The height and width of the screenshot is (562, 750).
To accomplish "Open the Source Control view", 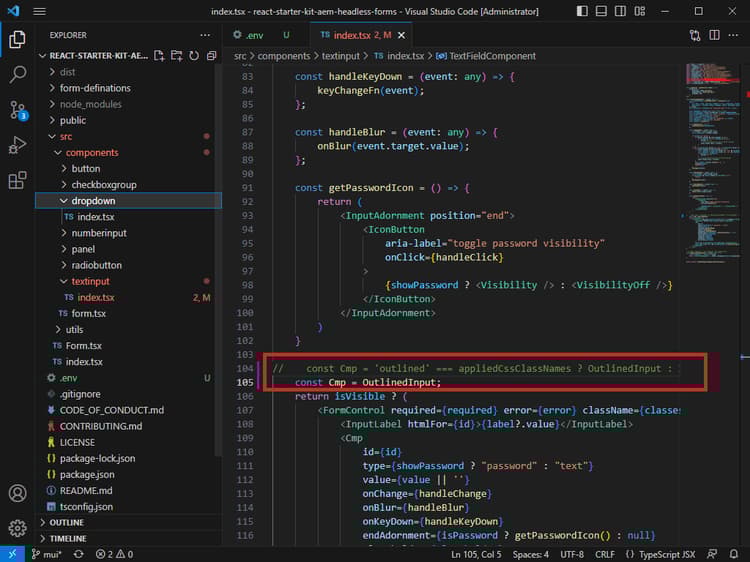I will pyautogui.click(x=17, y=110).
